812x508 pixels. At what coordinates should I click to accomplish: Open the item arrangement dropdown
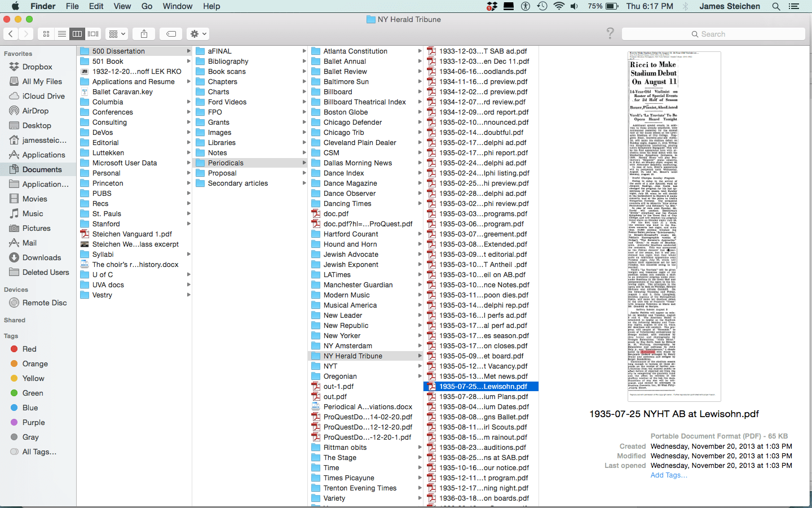click(117, 34)
